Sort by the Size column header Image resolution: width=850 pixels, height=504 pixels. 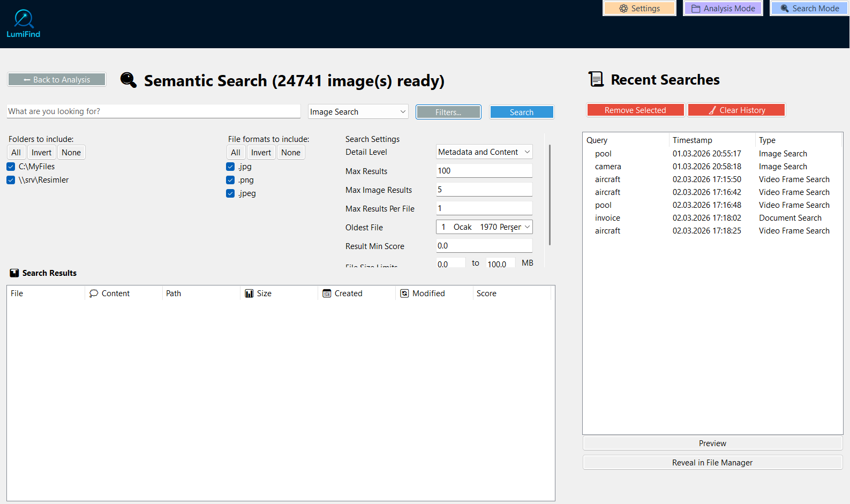point(279,294)
